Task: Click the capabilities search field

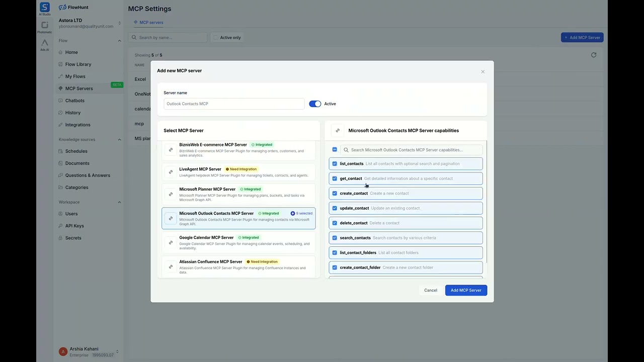Action: point(411,150)
